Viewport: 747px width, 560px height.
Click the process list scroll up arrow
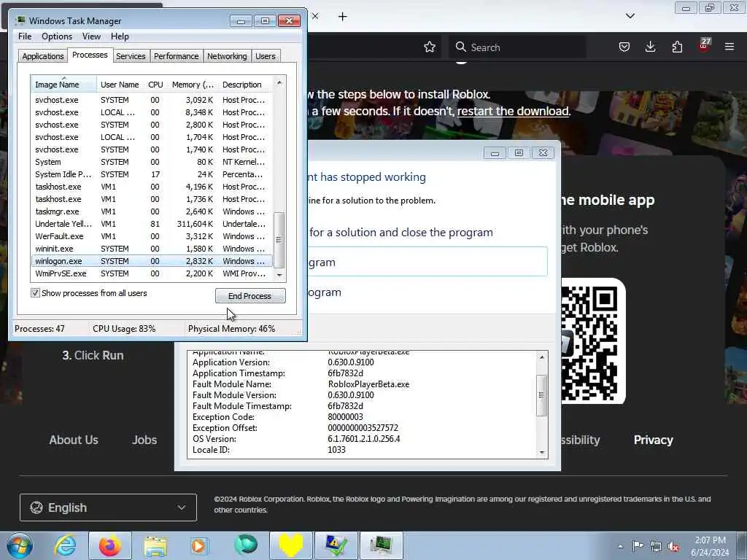(x=279, y=82)
